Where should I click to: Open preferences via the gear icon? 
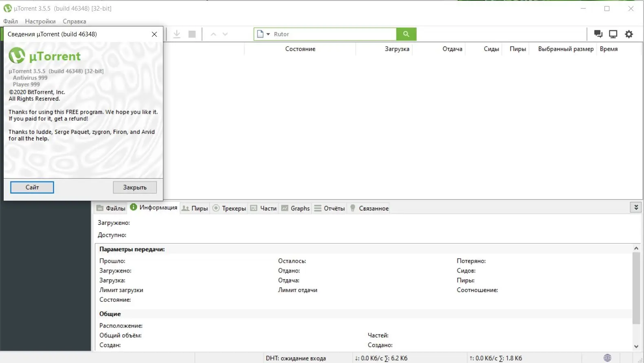pos(629,34)
